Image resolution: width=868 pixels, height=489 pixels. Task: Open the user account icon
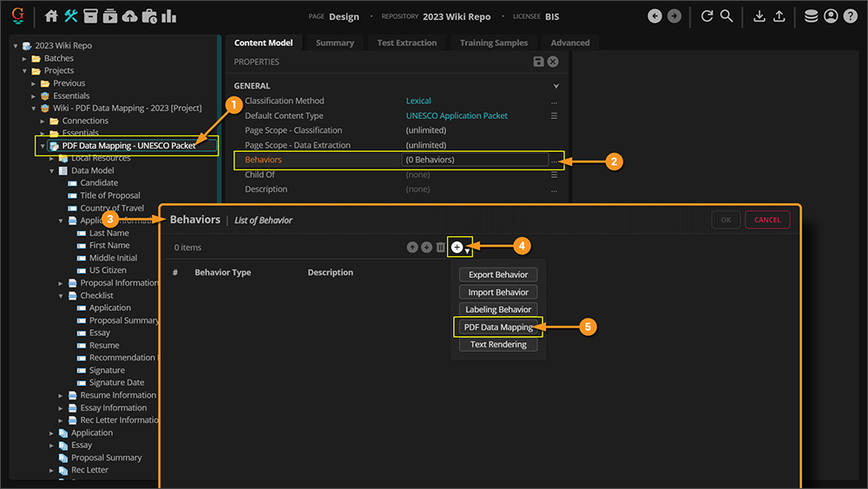[x=831, y=16]
